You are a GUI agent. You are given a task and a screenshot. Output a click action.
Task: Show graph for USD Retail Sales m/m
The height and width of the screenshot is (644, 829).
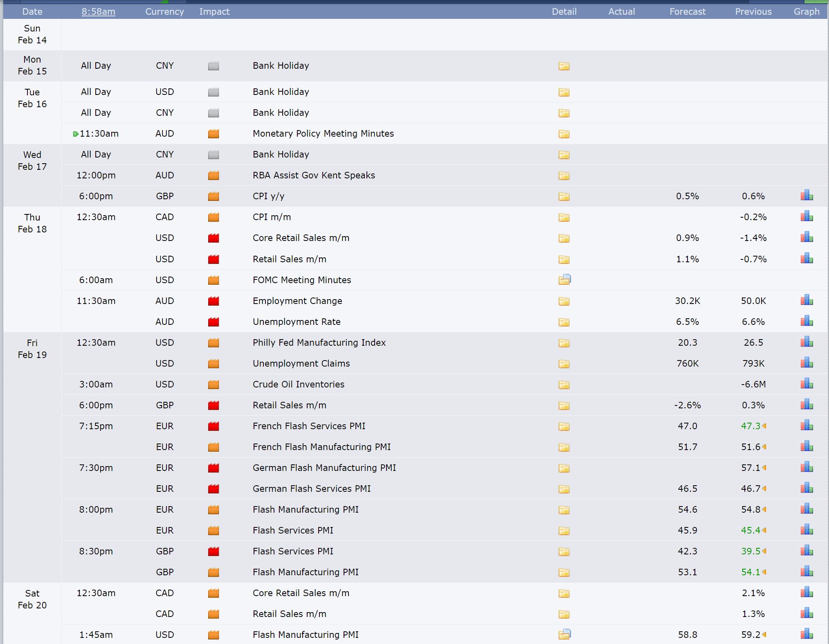(x=807, y=258)
